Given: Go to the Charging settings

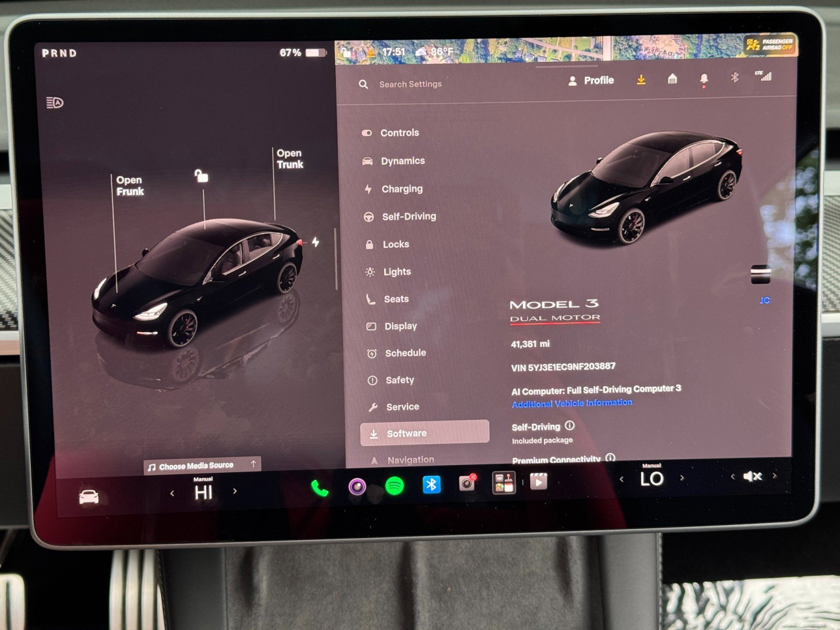Looking at the screenshot, I should (393, 188).
